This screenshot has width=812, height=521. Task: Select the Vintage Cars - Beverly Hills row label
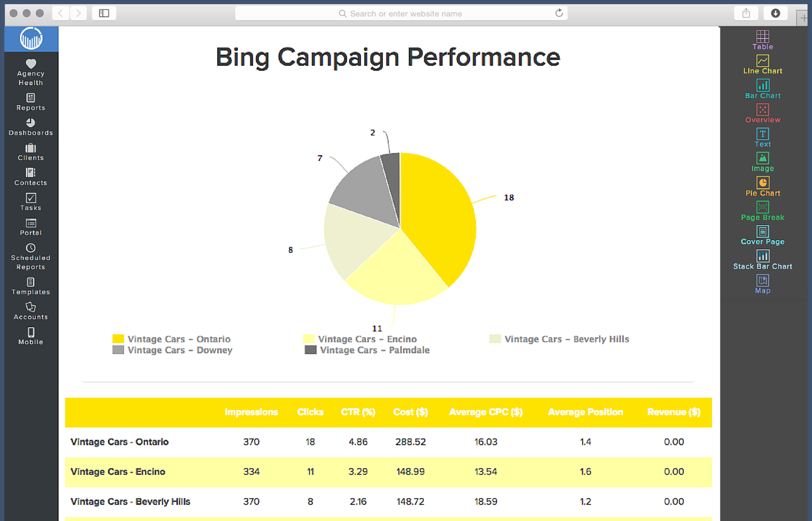130,502
